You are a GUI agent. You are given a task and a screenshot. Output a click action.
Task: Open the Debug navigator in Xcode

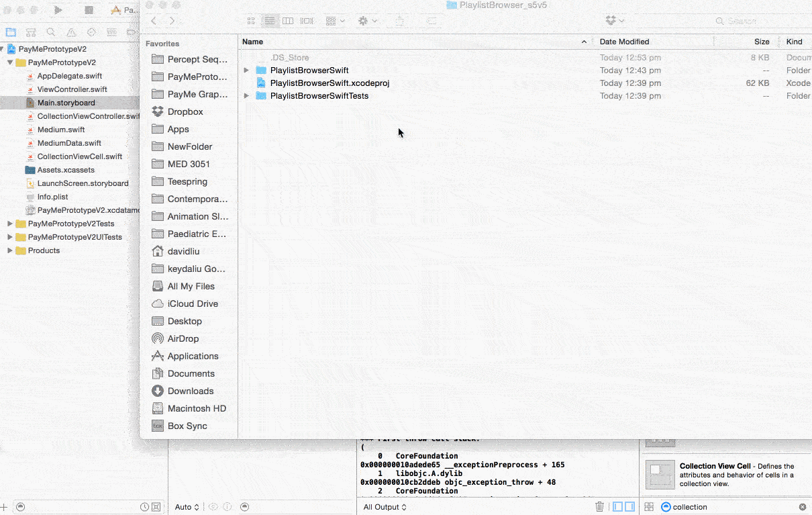pyautogui.click(x=111, y=32)
